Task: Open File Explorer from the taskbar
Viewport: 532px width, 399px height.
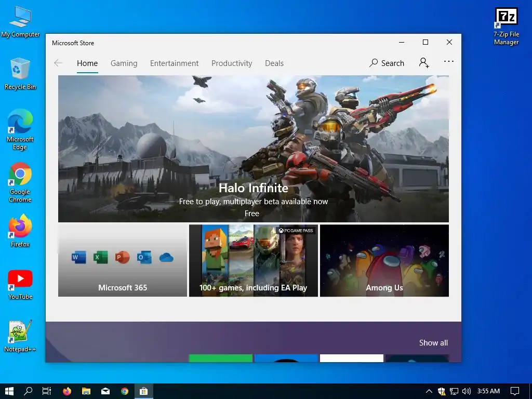Action: [x=86, y=391]
